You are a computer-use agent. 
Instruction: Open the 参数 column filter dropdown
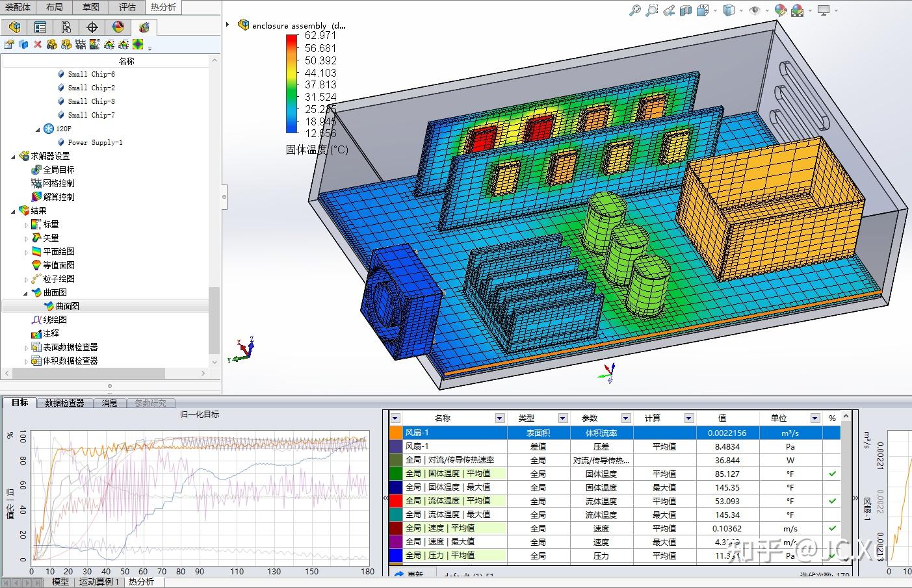click(x=626, y=418)
